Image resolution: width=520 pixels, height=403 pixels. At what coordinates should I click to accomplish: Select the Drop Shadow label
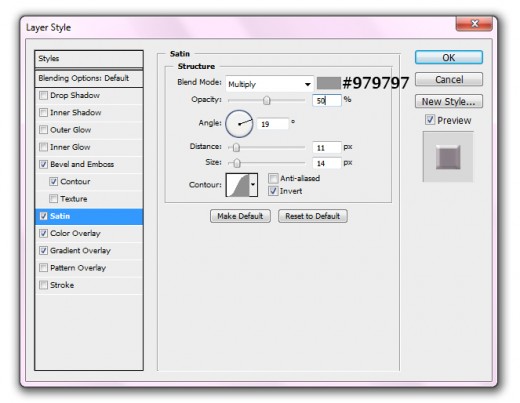(x=75, y=95)
